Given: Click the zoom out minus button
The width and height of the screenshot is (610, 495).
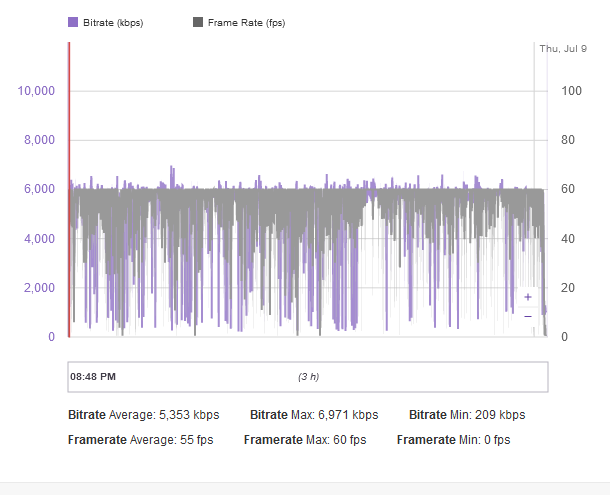Looking at the screenshot, I should (527, 316).
